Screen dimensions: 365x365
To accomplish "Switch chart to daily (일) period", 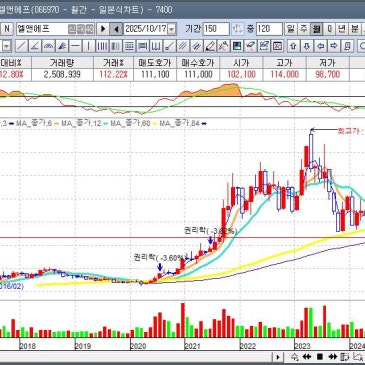I will click(x=291, y=29).
